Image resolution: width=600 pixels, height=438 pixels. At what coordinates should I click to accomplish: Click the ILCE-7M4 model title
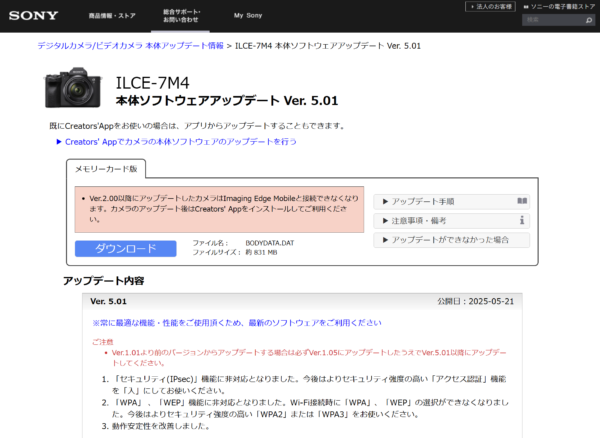click(152, 83)
